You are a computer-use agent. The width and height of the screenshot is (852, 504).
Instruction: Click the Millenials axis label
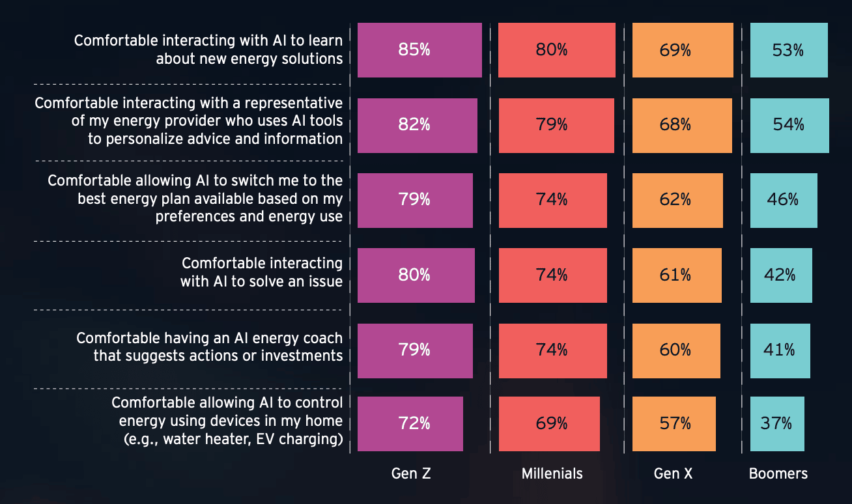coord(552,473)
